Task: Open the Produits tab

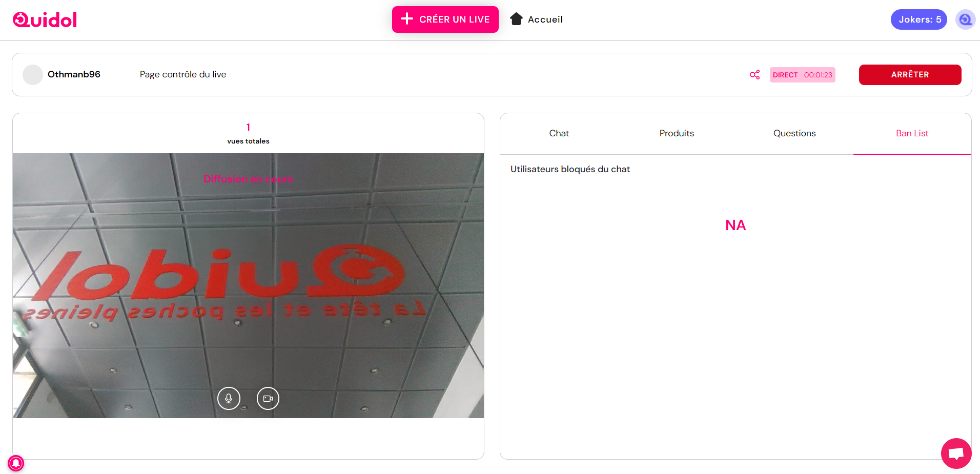Action: click(x=677, y=133)
